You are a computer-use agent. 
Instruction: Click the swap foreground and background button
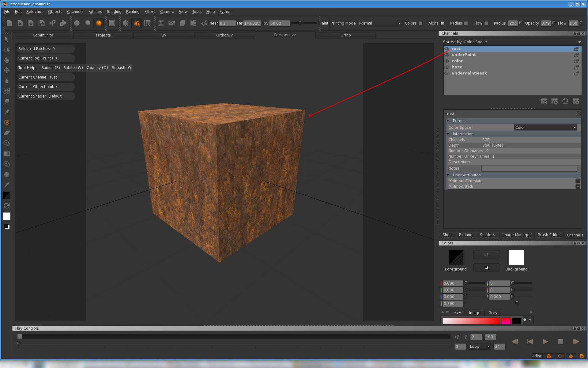[486, 255]
